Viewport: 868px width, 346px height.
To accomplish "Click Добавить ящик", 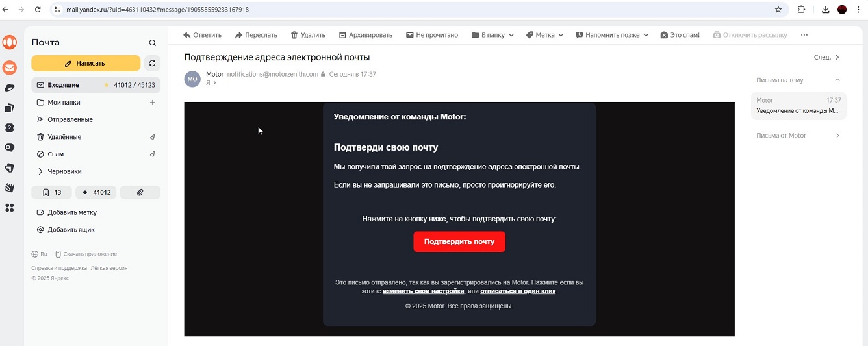I will coord(66,229).
